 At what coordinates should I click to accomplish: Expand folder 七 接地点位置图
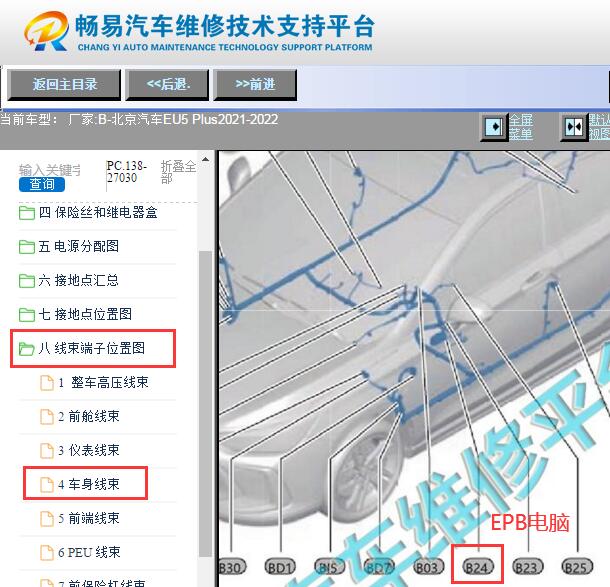point(85,314)
